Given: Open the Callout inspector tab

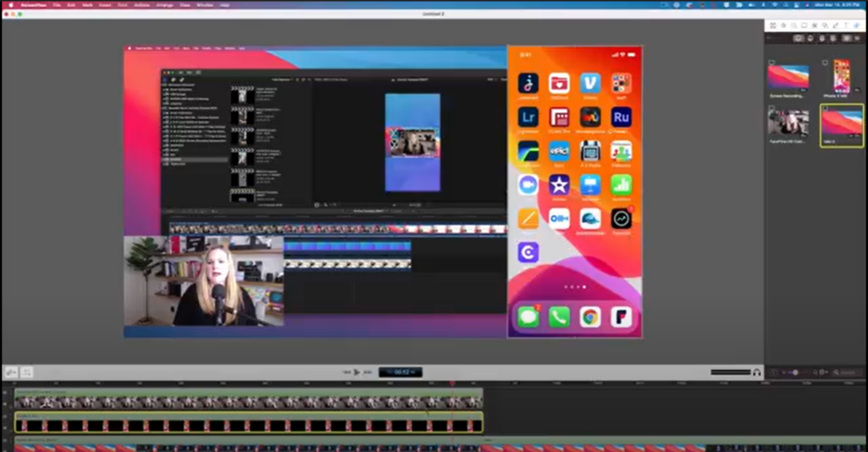Looking at the screenshot, I should (815, 25).
